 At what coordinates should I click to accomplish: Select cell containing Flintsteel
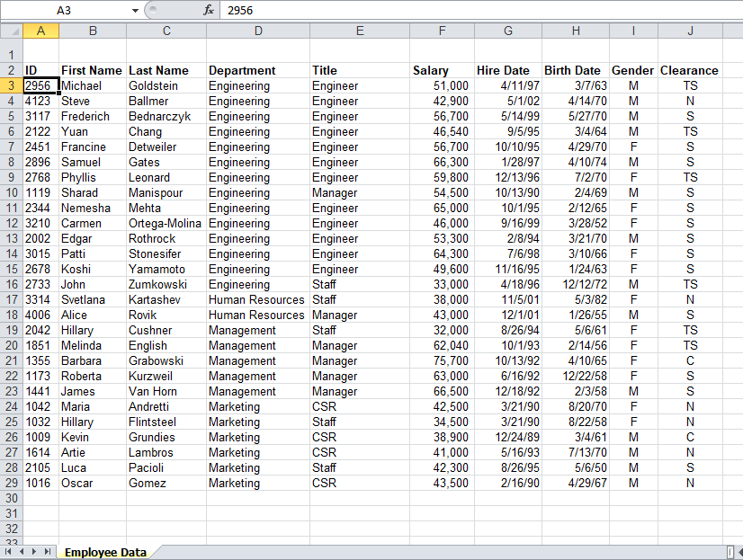click(166, 422)
